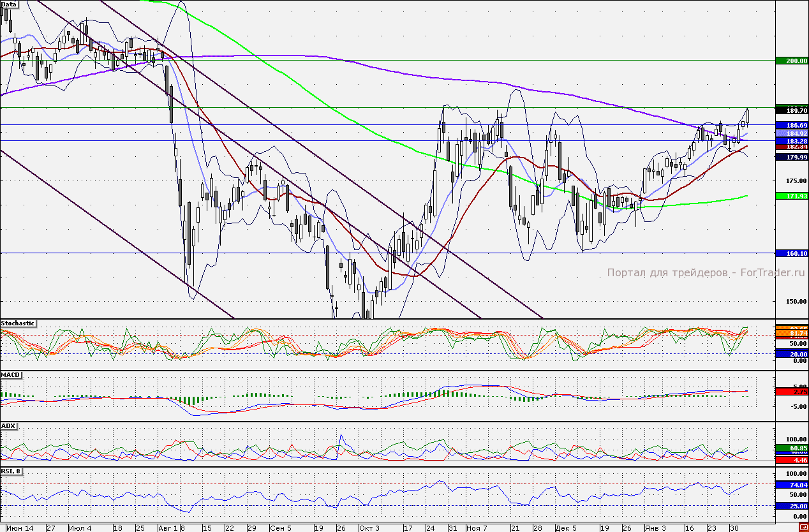Click the bright green 171.93 moving average tag
This screenshot has height=532, width=809.
[792, 196]
